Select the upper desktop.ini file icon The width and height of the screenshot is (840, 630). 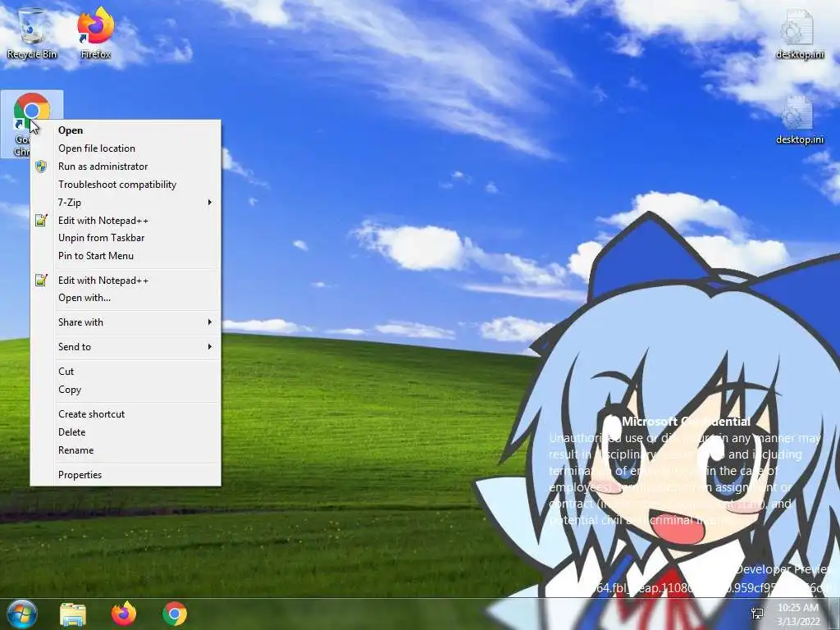pos(799,34)
